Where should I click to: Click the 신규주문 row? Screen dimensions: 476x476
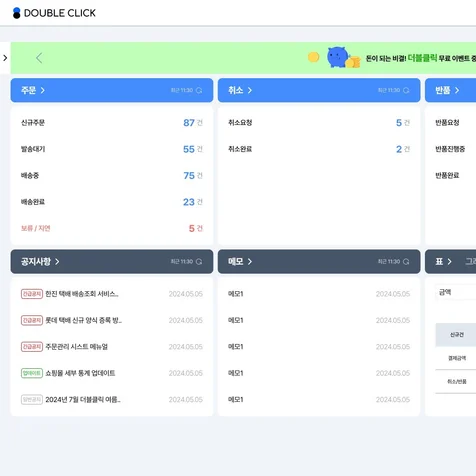pos(112,123)
